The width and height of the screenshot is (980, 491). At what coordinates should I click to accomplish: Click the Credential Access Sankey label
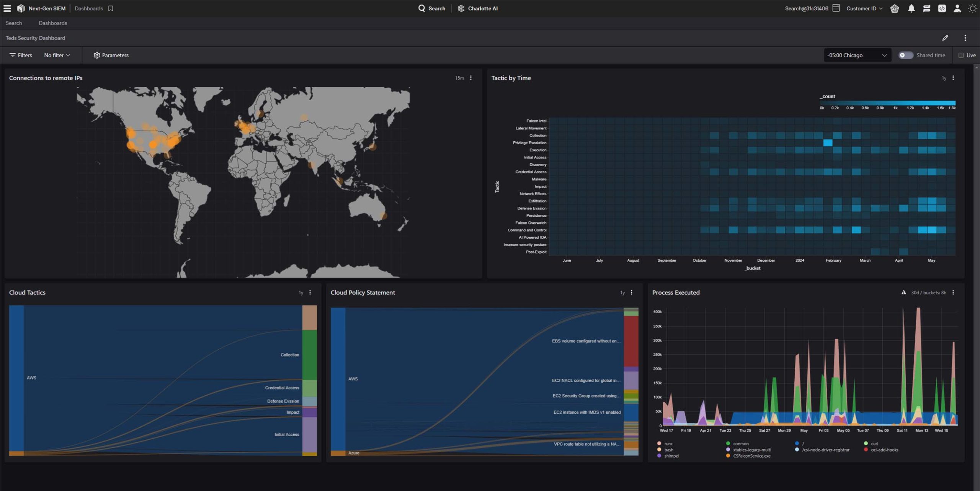pyautogui.click(x=282, y=388)
